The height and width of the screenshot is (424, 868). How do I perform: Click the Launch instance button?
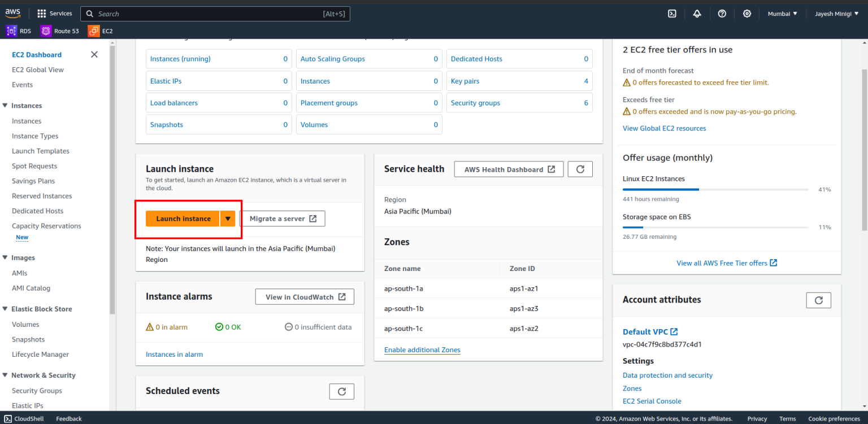[183, 218]
